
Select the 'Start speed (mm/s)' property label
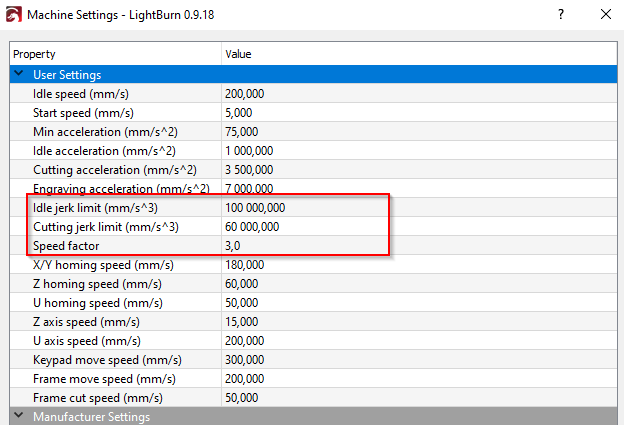point(83,113)
